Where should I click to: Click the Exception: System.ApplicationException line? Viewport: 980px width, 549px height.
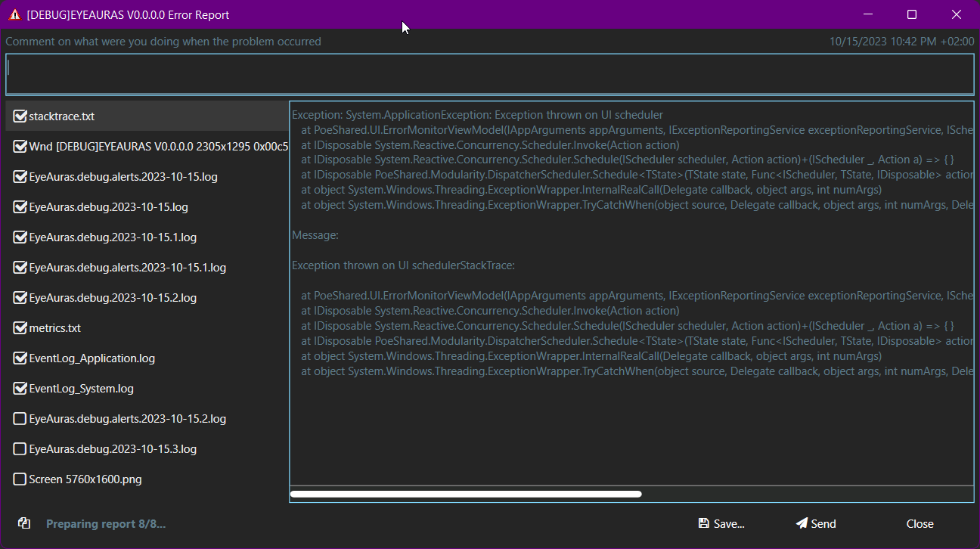[477, 115]
